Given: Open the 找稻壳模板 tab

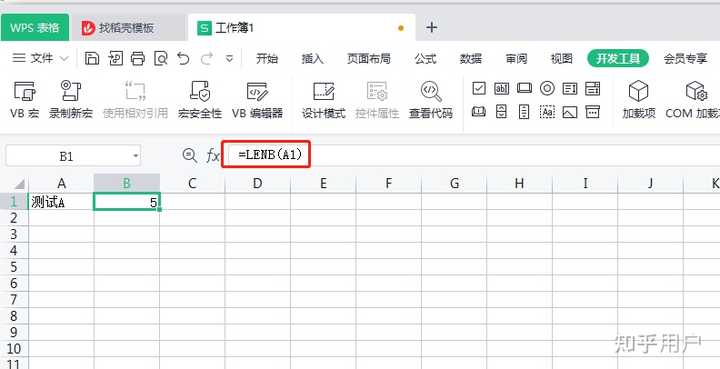Looking at the screenshot, I should (128, 28).
